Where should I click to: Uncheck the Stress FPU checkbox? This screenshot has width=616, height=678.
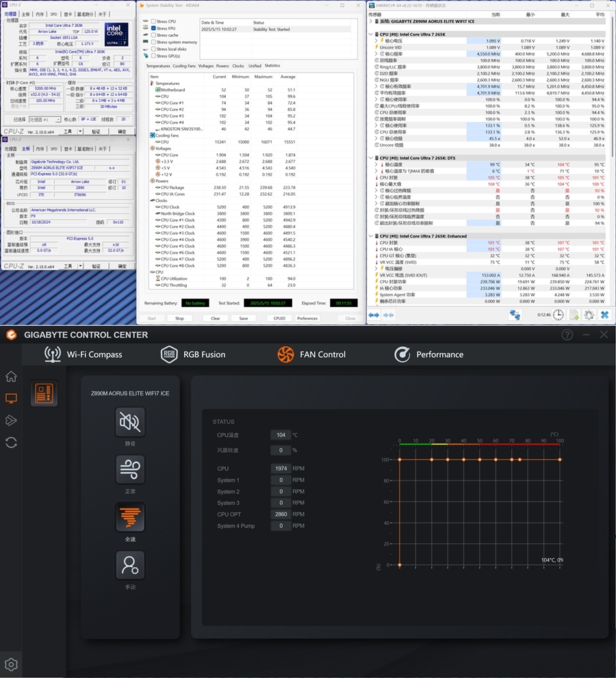point(153,28)
